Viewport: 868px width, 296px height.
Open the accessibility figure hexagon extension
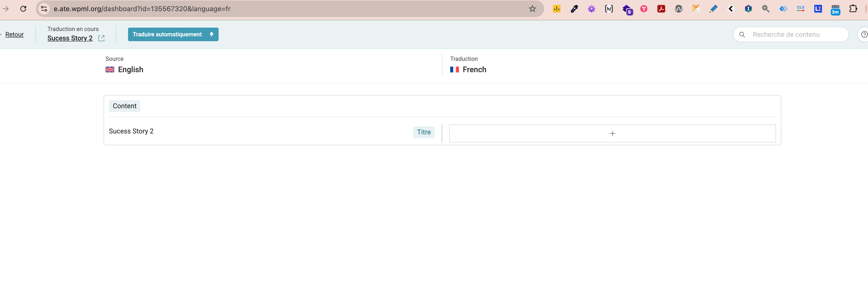[748, 9]
